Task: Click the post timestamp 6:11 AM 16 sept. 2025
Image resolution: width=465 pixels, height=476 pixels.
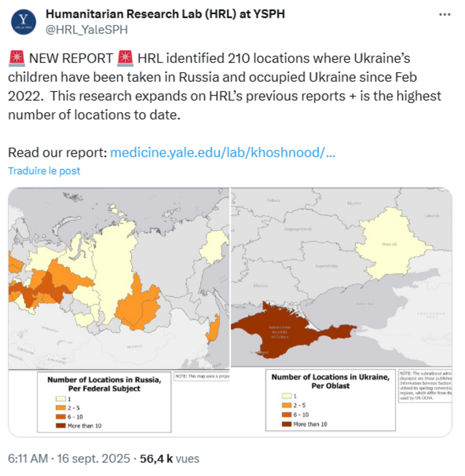Action: click(x=69, y=459)
